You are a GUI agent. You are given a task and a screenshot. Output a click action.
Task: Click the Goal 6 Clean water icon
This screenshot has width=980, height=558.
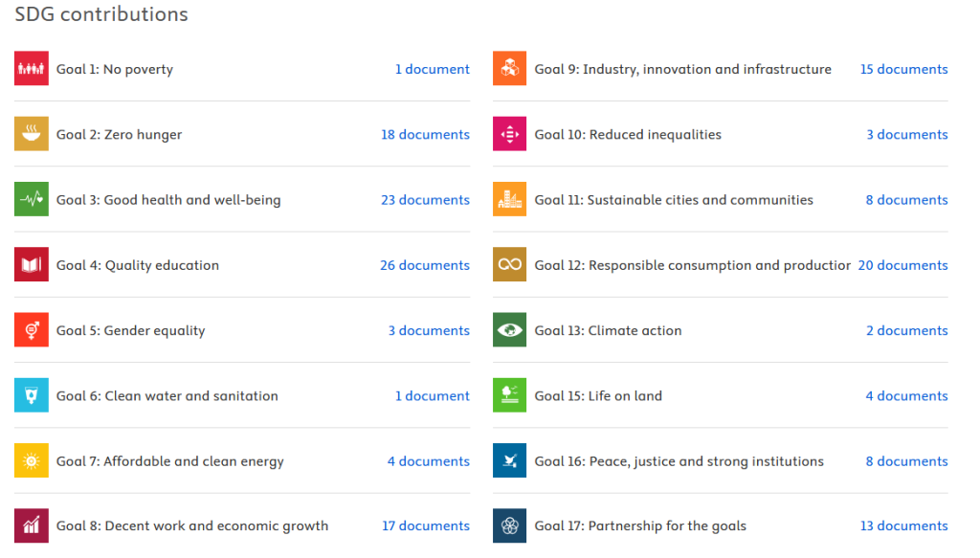[x=32, y=394]
